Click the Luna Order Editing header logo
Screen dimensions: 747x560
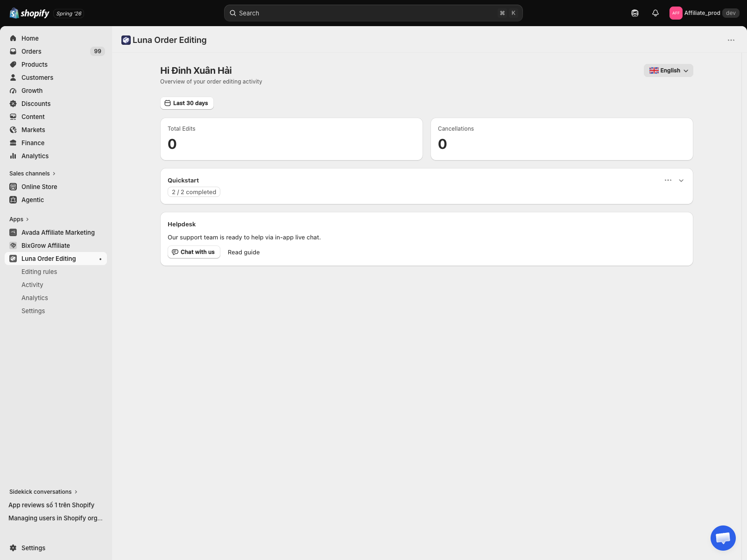(126, 40)
